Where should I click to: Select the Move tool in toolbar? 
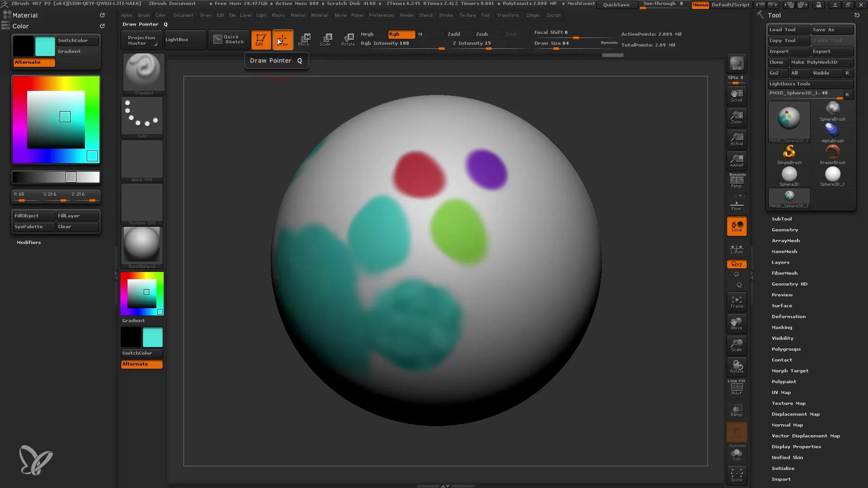tap(304, 39)
